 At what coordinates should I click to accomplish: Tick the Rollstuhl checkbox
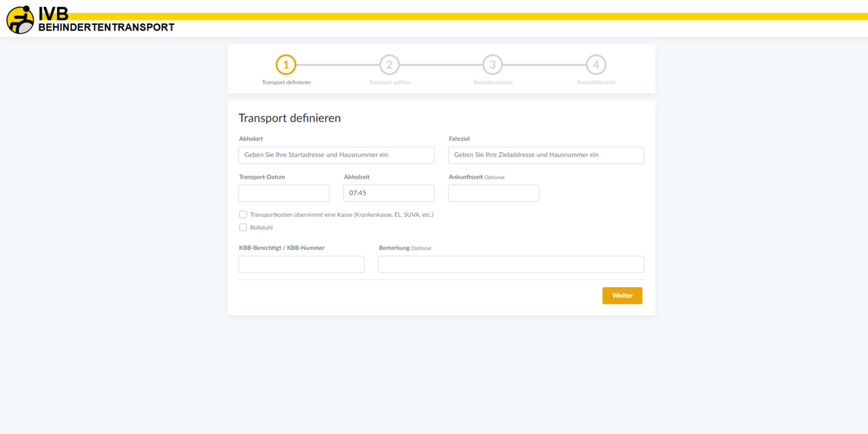[242, 228]
